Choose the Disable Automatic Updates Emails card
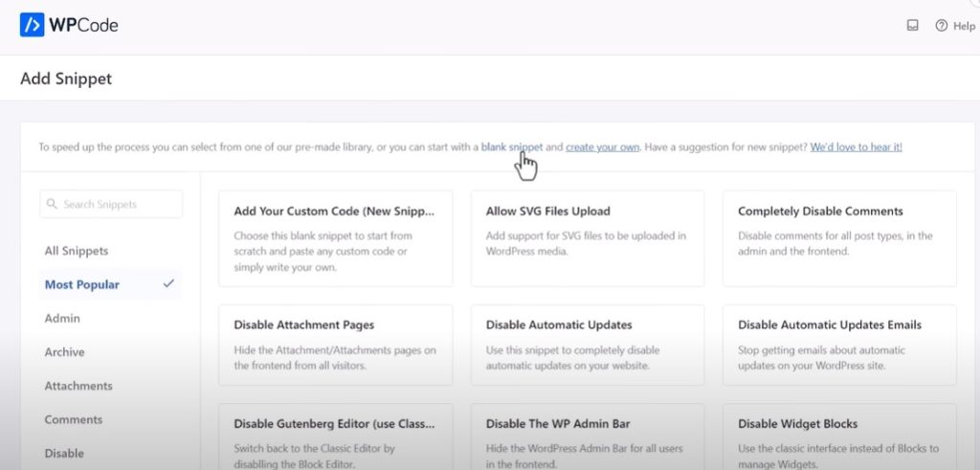Screen dimensions: 980x470 pyautogui.click(x=839, y=345)
